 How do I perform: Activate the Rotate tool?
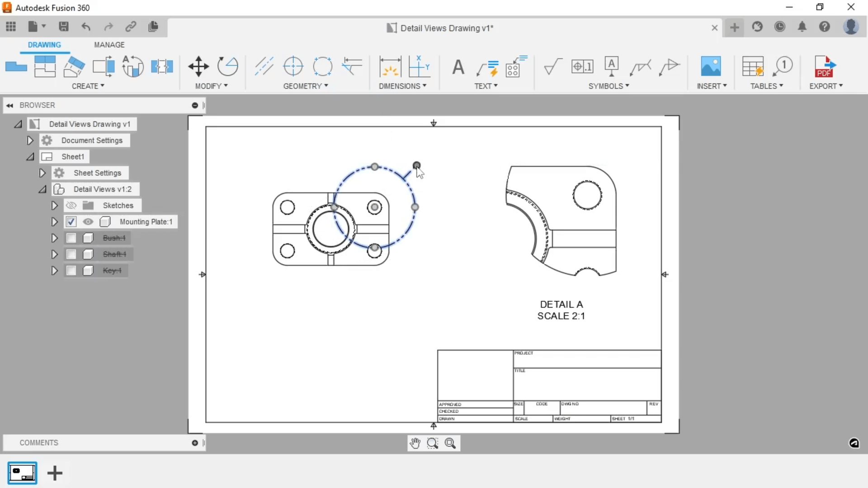pyautogui.click(x=228, y=66)
